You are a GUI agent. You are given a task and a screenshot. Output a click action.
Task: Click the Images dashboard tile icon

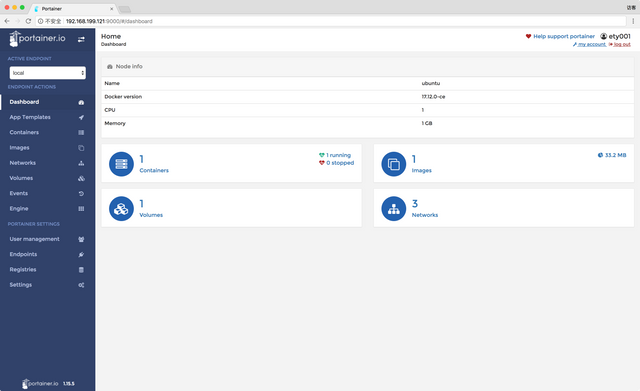point(393,164)
